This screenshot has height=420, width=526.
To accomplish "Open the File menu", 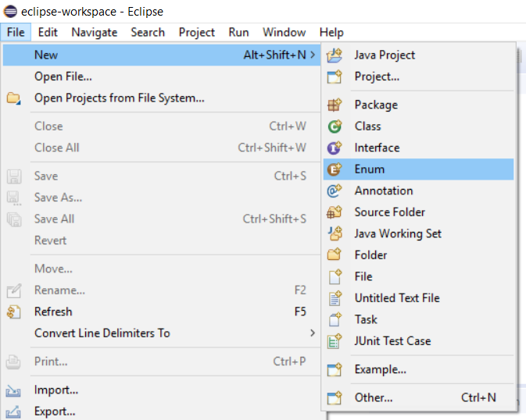I will coord(16,32).
